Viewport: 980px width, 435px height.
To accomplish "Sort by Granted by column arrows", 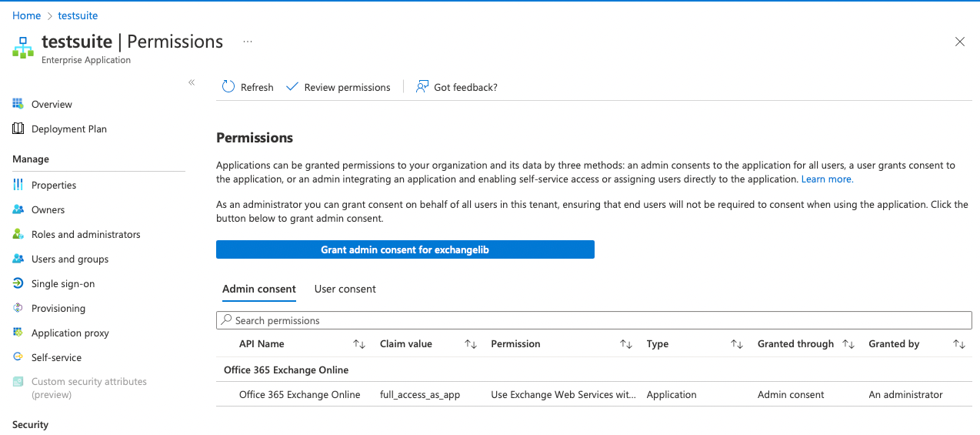I will [959, 344].
